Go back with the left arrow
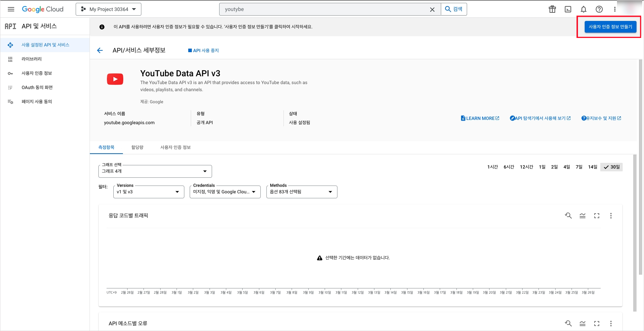This screenshot has width=644, height=331. click(x=100, y=50)
